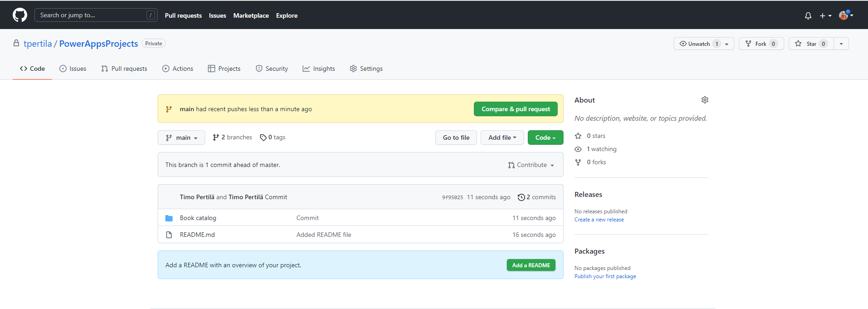Open the Add file dropdown
The width and height of the screenshot is (868, 309).
click(502, 138)
